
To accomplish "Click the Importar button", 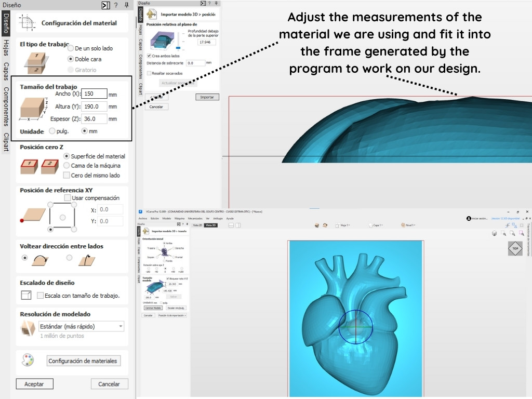I will [207, 97].
